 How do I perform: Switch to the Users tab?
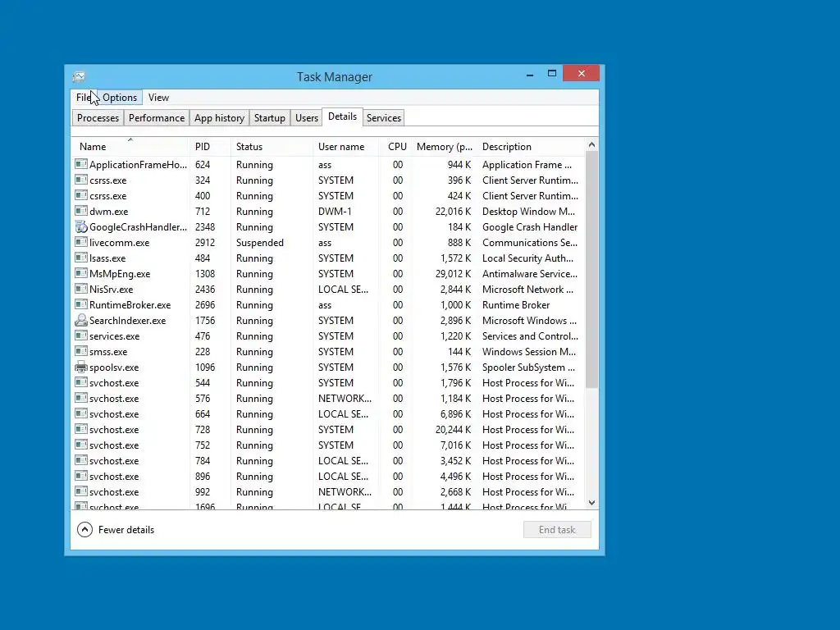coord(307,118)
